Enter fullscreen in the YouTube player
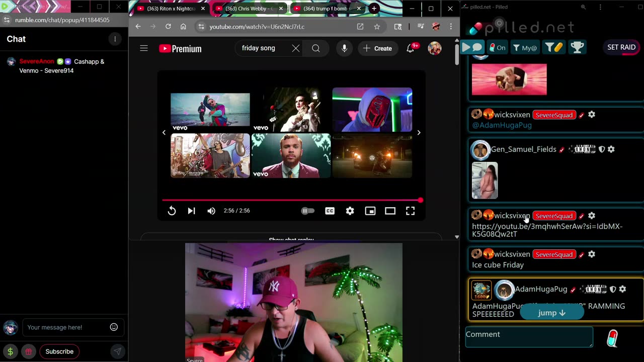Screen dimensions: 644x362 (410, 211)
